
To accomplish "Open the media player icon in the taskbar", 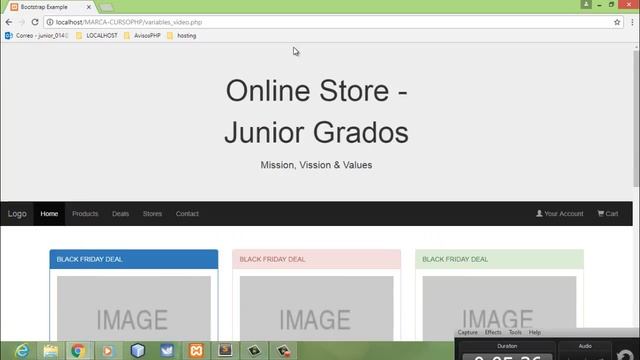I will coord(108,351).
